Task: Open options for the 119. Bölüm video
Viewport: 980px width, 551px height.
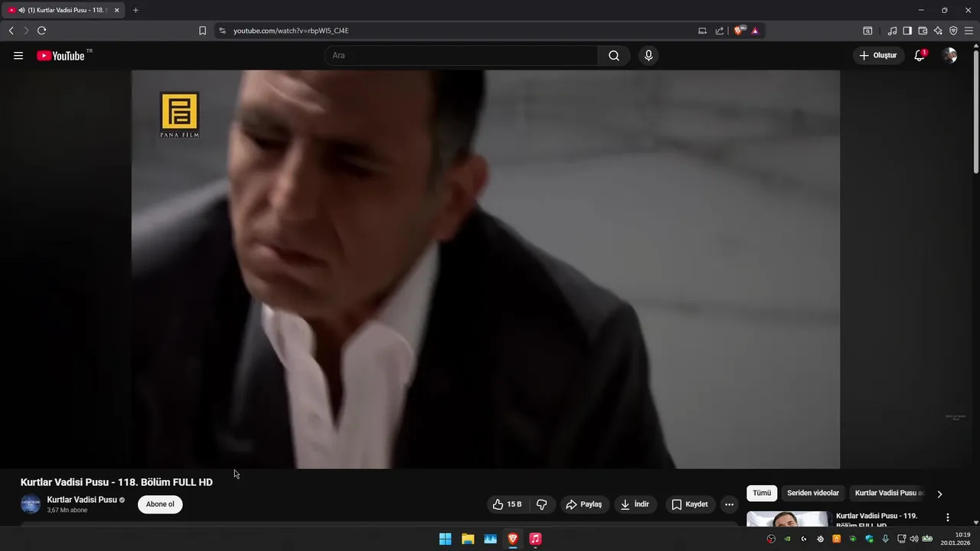Action: pyautogui.click(x=948, y=517)
